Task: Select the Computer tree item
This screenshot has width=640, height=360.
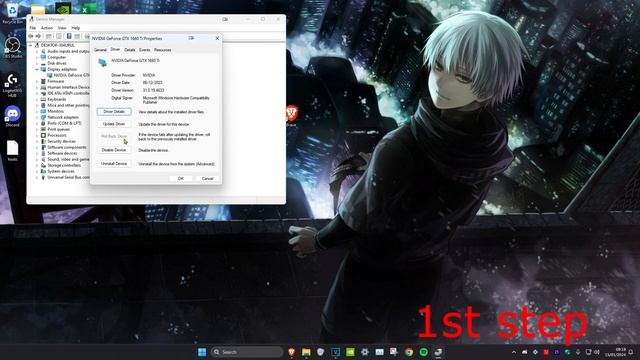Action: point(56,58)
